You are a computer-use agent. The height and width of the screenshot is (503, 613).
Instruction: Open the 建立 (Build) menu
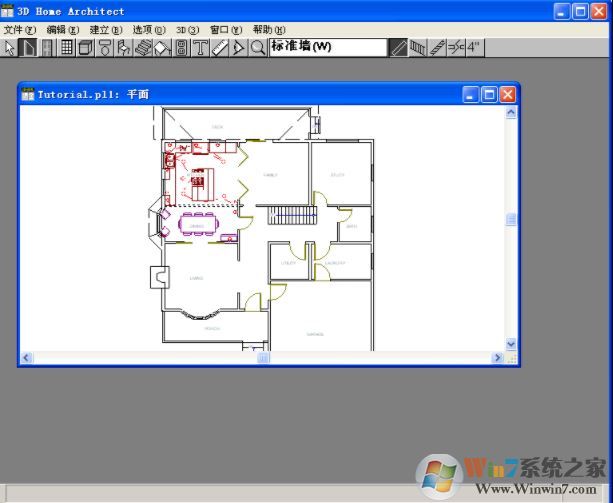pyautogui.click(x=106, y=30)
